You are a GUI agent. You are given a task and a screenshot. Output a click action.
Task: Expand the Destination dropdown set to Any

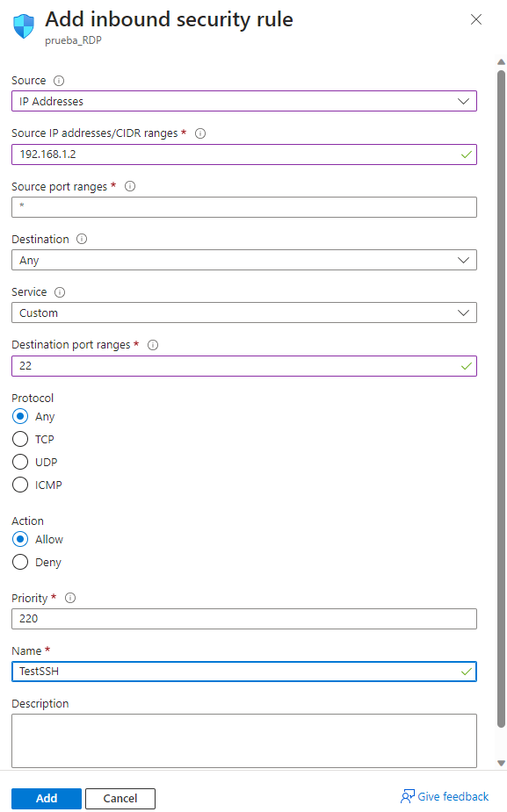coord(244,260)
